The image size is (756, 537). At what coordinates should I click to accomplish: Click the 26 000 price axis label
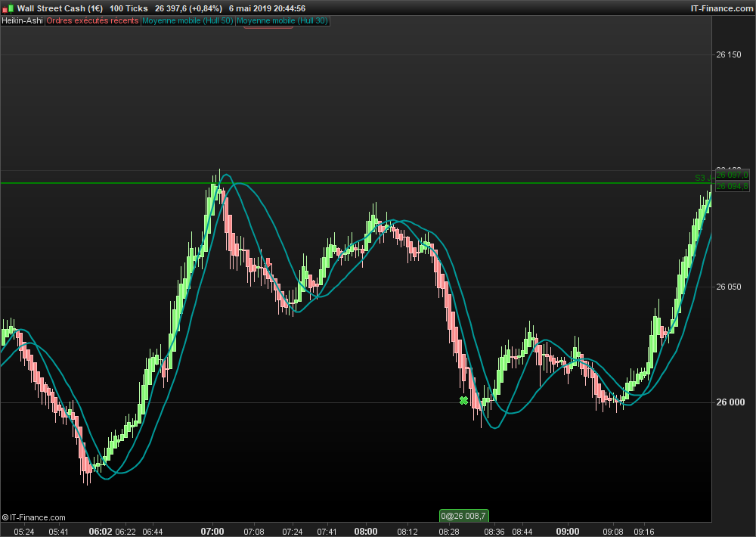(730, 402)
